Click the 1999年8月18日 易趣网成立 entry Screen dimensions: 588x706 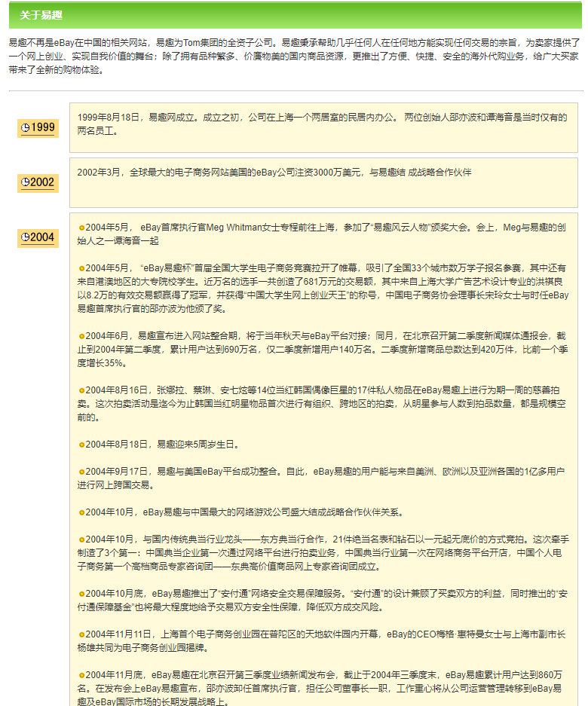[x=322, y=124]
